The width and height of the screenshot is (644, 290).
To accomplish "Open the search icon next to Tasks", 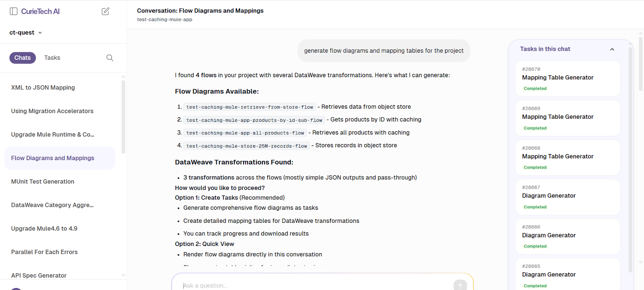I will click(x=109, y=58).
